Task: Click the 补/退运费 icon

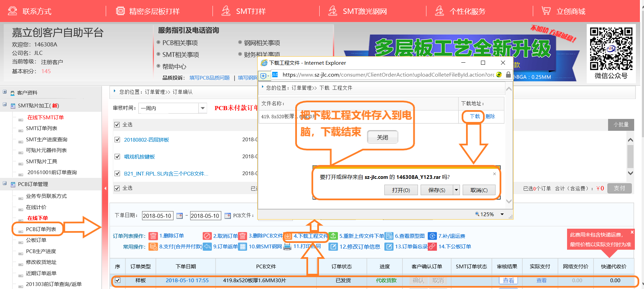Action: pos(432,236)
